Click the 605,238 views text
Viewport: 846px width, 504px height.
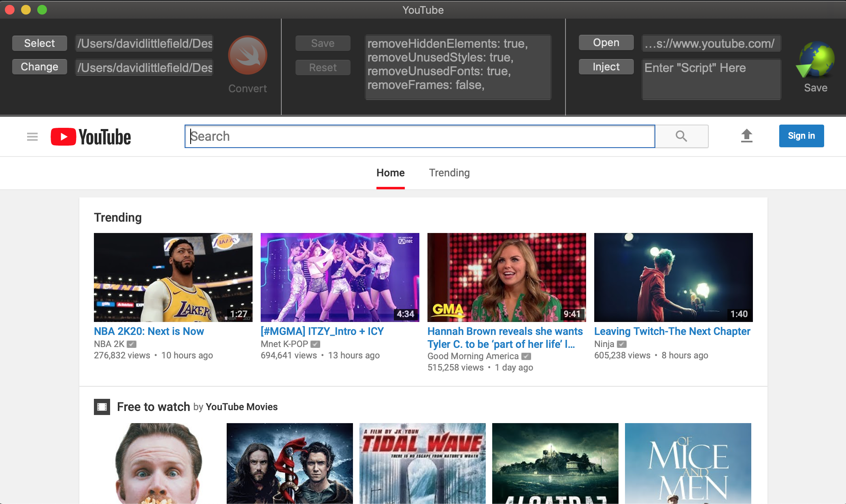pos(622,356)
